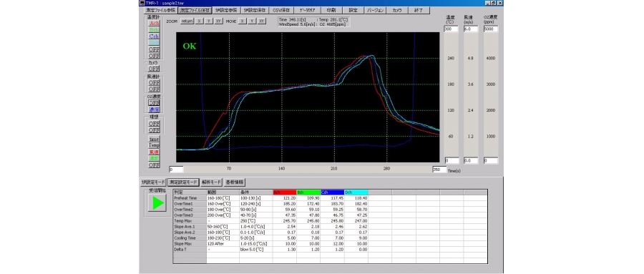Switch to the 炉設定モード tab
Screen dimensions: 644x274
[153, 182]
